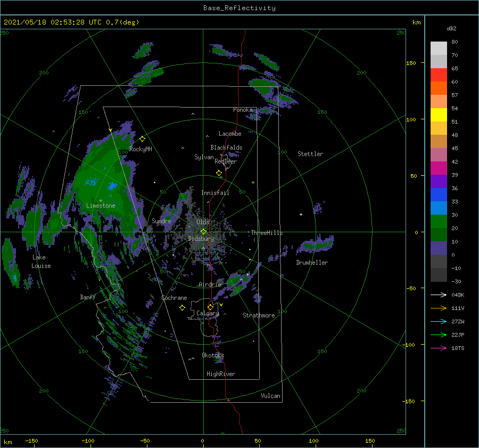
Task: Click yellow diamond marker beside RockyMH
Action: click(x=142, y=139)
